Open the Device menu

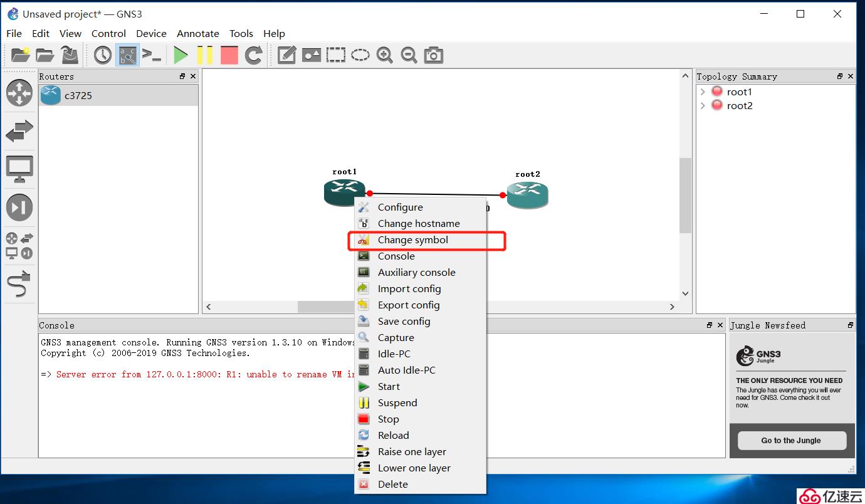[x=151, y=33]
